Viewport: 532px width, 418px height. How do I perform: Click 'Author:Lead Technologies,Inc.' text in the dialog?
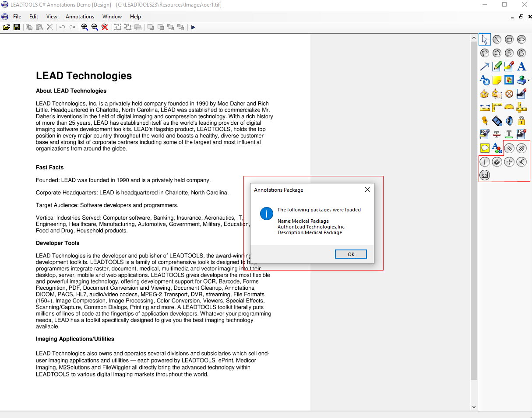click(311, 227)
